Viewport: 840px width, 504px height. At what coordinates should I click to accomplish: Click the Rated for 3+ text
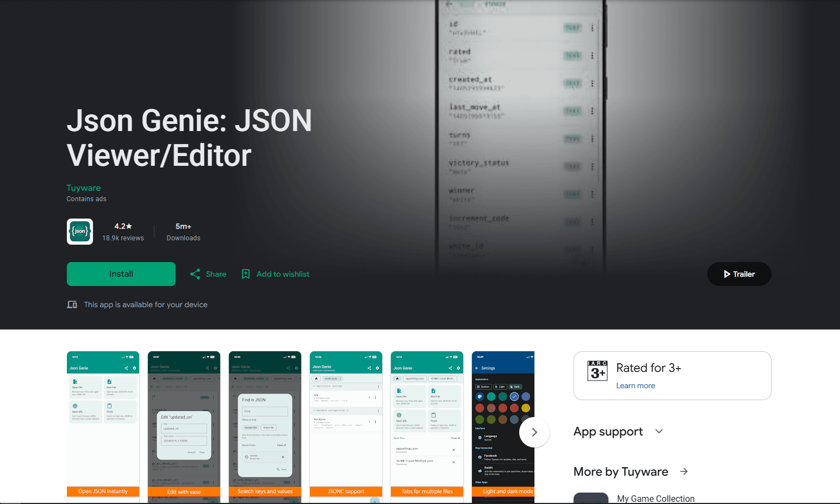(x=649, y=368)
